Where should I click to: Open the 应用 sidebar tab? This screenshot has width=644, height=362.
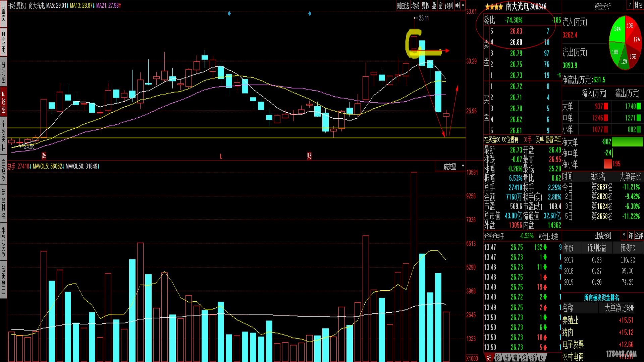[3, 42]
